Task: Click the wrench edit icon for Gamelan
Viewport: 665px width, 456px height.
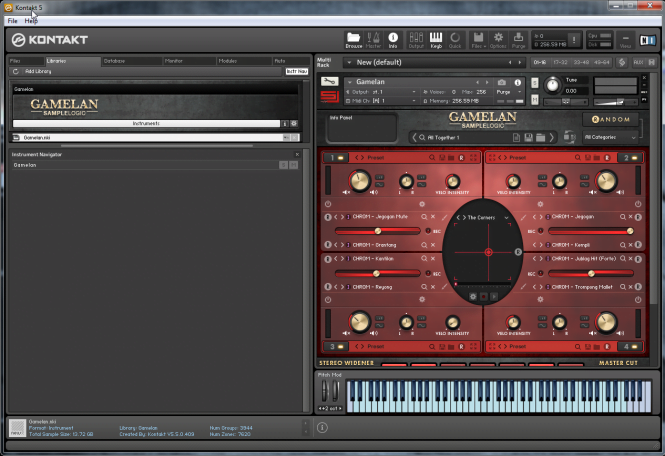Action: click(x=330, y=81)
